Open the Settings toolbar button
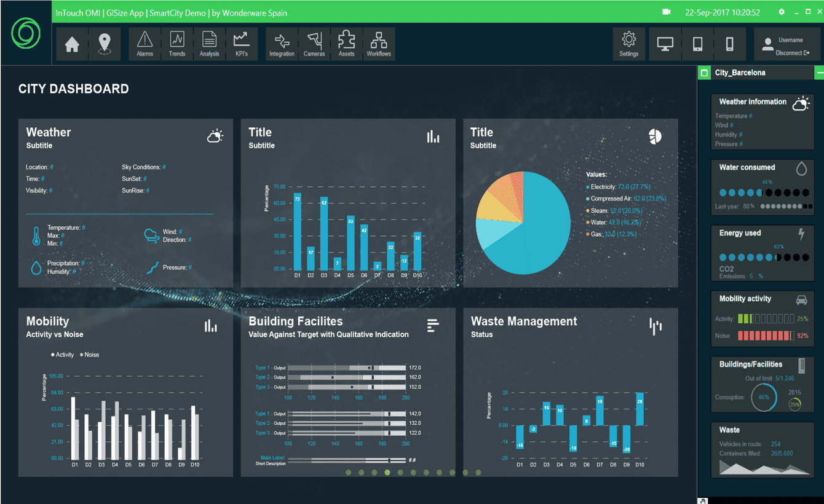 [628, 44]
